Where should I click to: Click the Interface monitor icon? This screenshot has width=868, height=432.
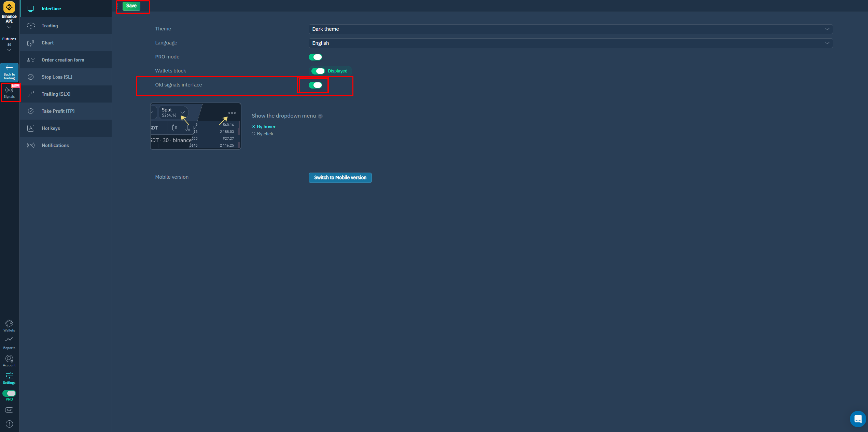pos(31,9)
